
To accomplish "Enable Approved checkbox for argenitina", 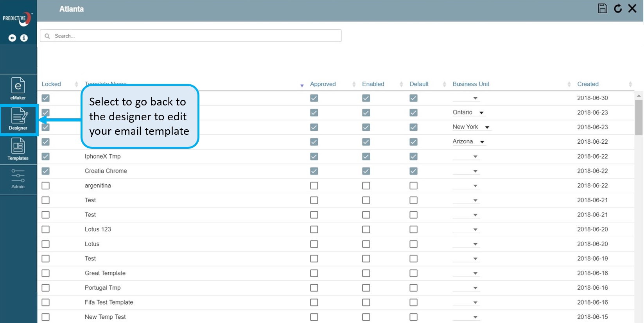I will click(314, 186).
